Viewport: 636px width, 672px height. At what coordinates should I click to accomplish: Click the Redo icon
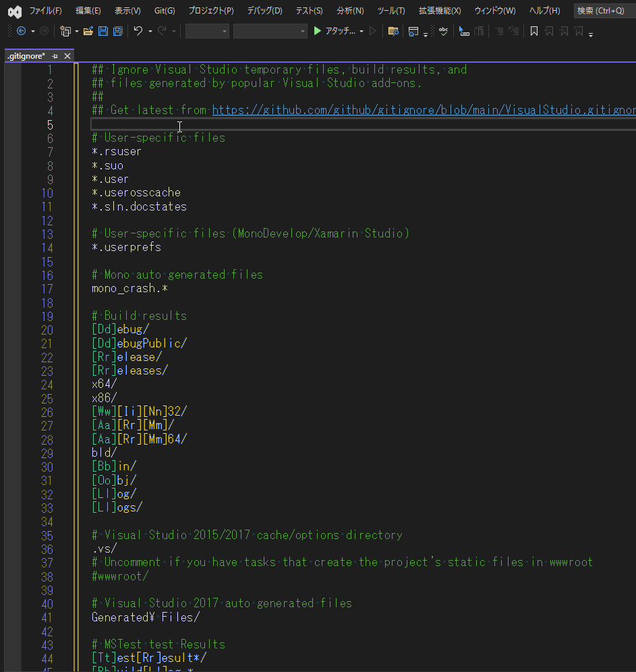click(x=162, y=31)
